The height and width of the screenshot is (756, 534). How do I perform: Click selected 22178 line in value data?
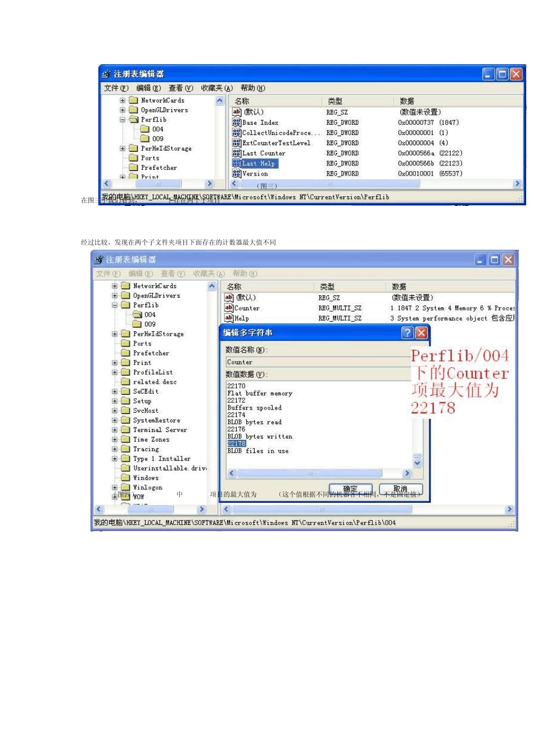[237, 443]
